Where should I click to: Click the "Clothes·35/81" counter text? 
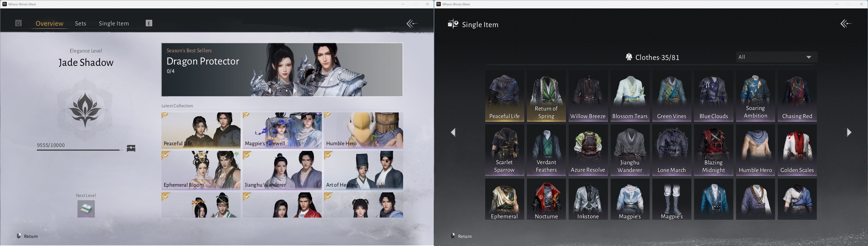[x=658, y=57]
